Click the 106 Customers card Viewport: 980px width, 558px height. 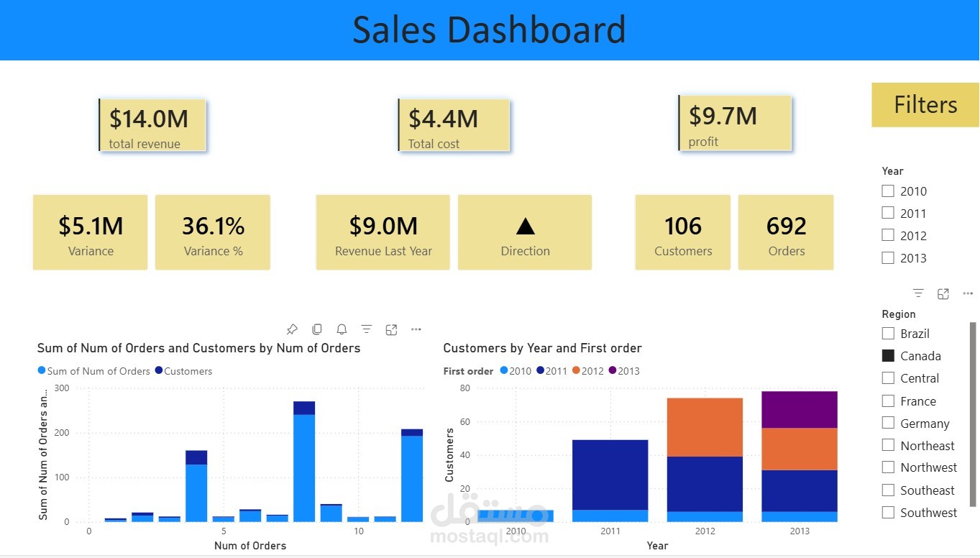(683, 232)
